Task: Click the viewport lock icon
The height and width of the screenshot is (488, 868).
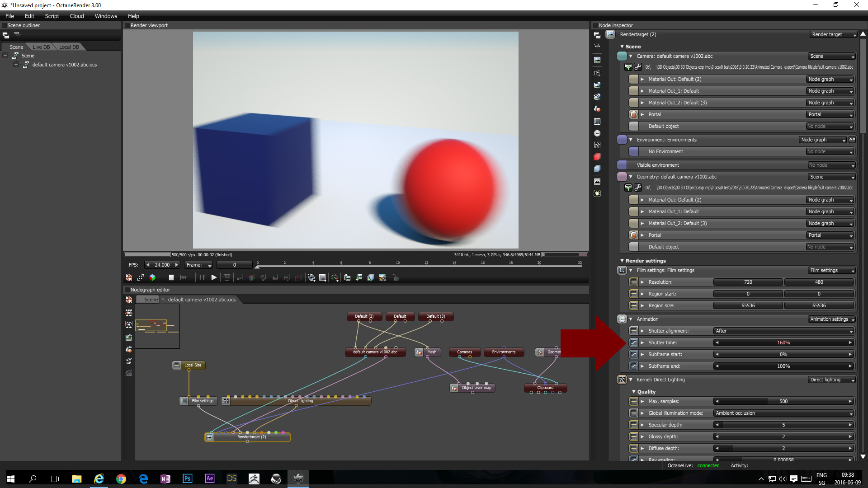Action: 396,277
